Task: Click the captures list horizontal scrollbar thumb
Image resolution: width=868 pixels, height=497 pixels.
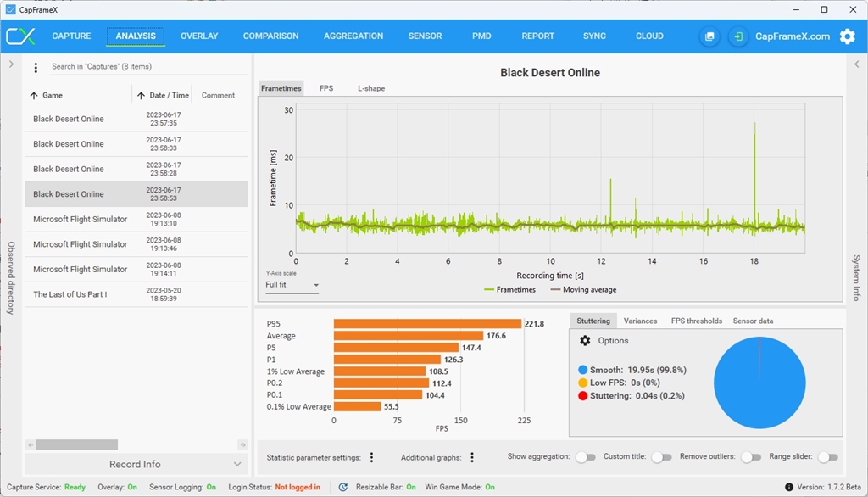Action: [x=77, y=445]
